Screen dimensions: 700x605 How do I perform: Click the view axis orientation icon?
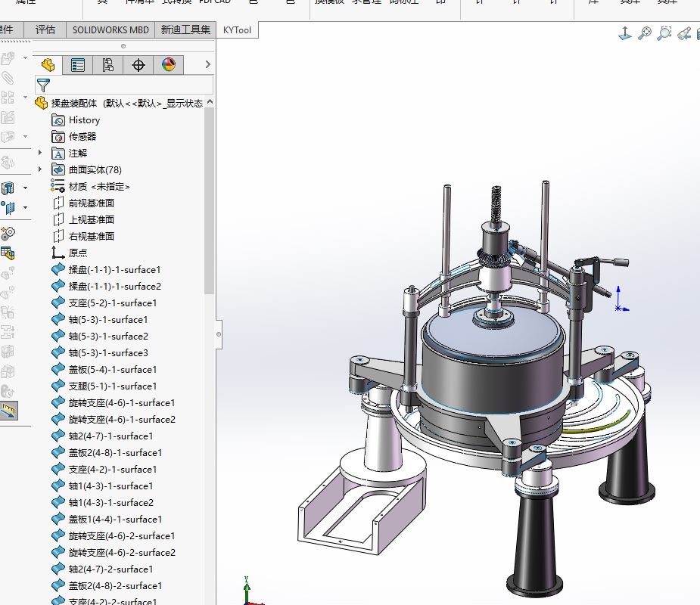(x=625, y=33)
